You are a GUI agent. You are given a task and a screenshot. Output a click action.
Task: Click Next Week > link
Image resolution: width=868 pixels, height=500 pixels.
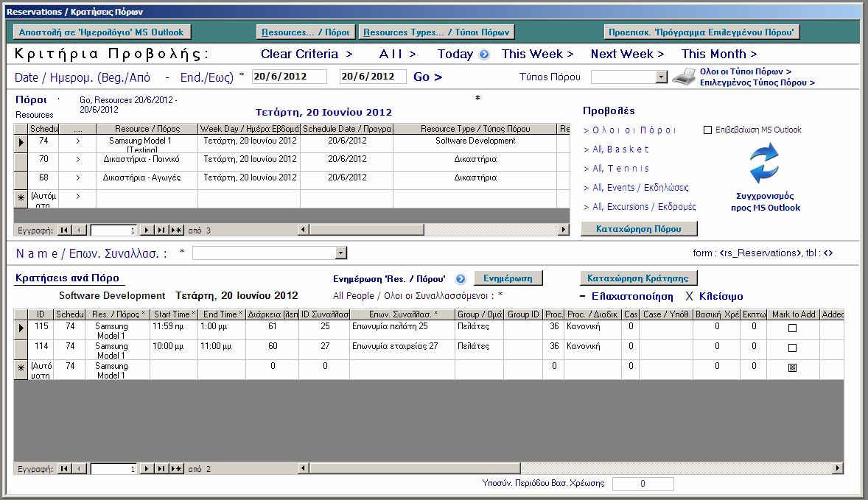click(x=627, y=54)
